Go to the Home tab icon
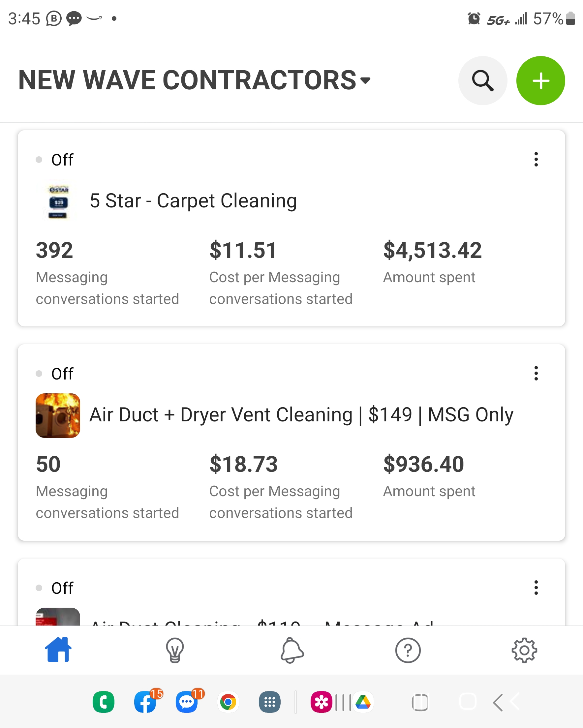The width and height of the screenshot is (583, 728). (58, 650)
